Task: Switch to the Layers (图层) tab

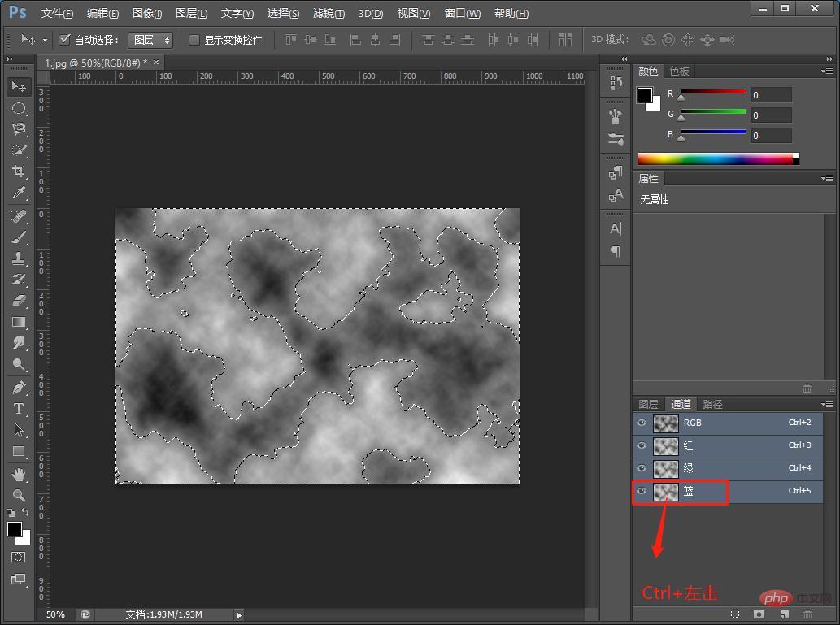Action: (x=648, y=405)
